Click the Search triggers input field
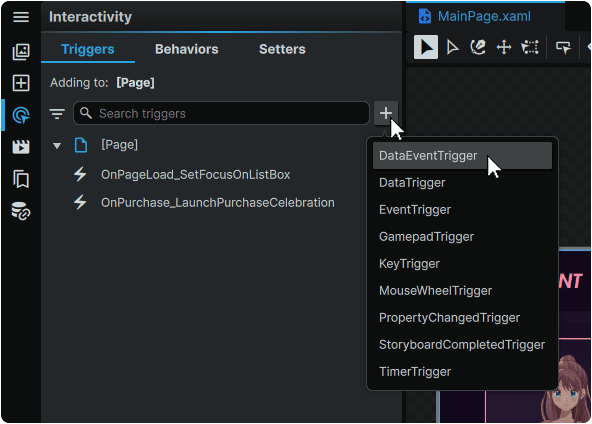Viewport: 592px width, 424px height. (221, 113)
